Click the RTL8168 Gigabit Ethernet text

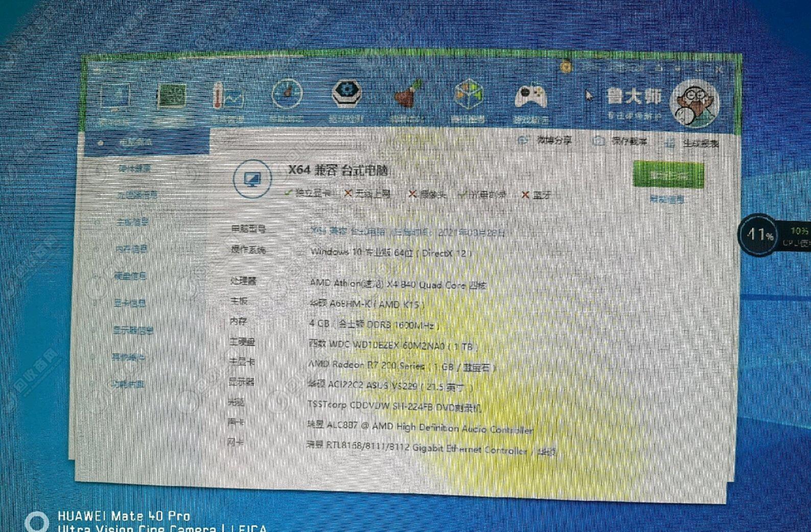point(431,448)
